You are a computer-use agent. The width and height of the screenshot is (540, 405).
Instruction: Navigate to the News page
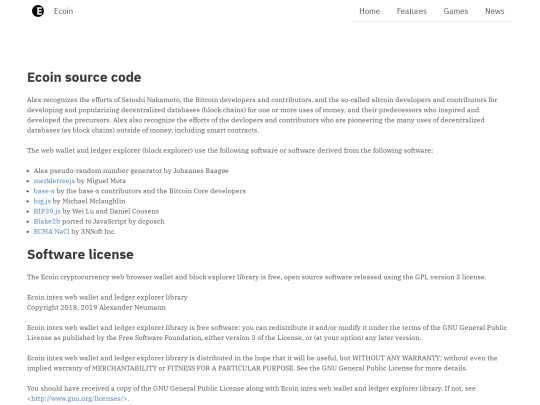click(495, 11)
